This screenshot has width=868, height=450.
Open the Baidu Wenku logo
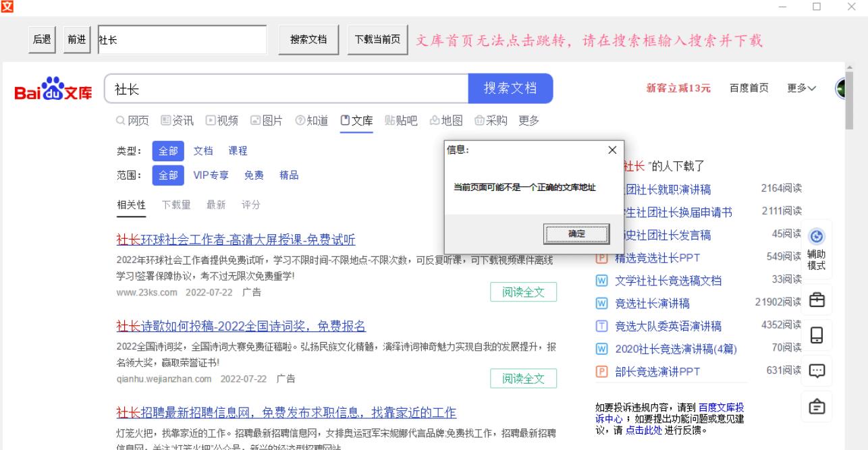pos(54,89)
